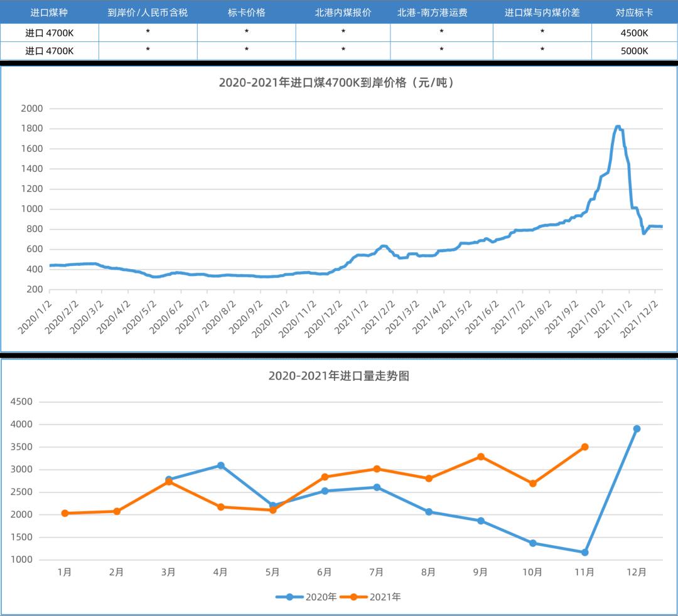Select the 北港内煤报价 header cell
Viewport: 678px width, 616px height.
tap(343, 13)
